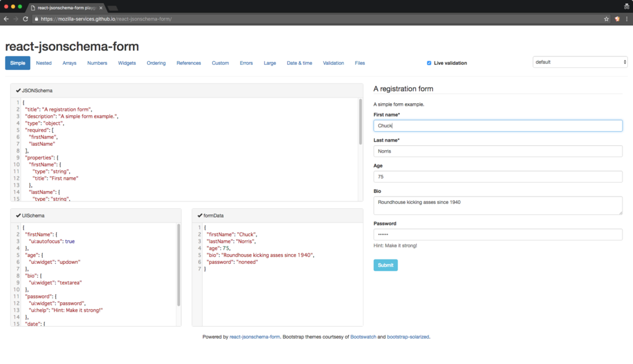Select the Date & time tab
633x364 pixels.
[x=299, y=63]
